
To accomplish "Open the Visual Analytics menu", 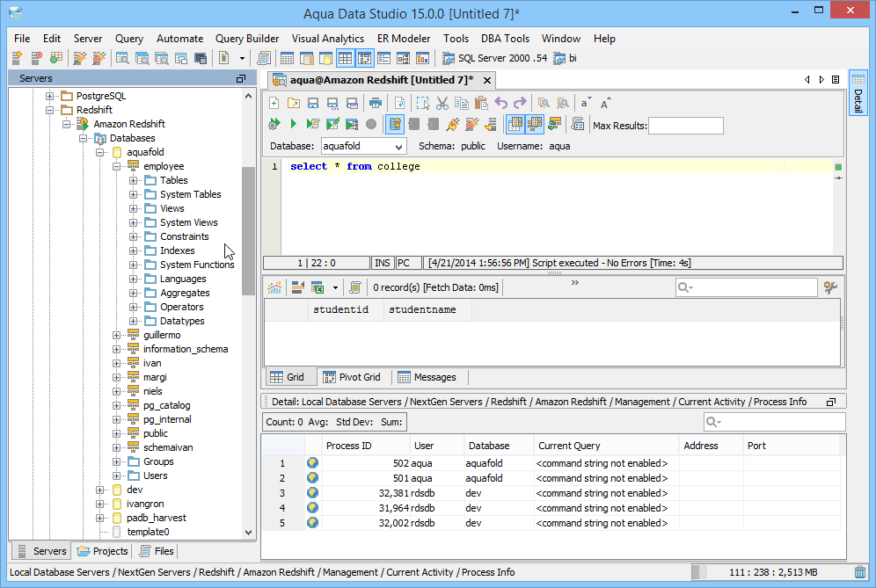I will [328, 39].
